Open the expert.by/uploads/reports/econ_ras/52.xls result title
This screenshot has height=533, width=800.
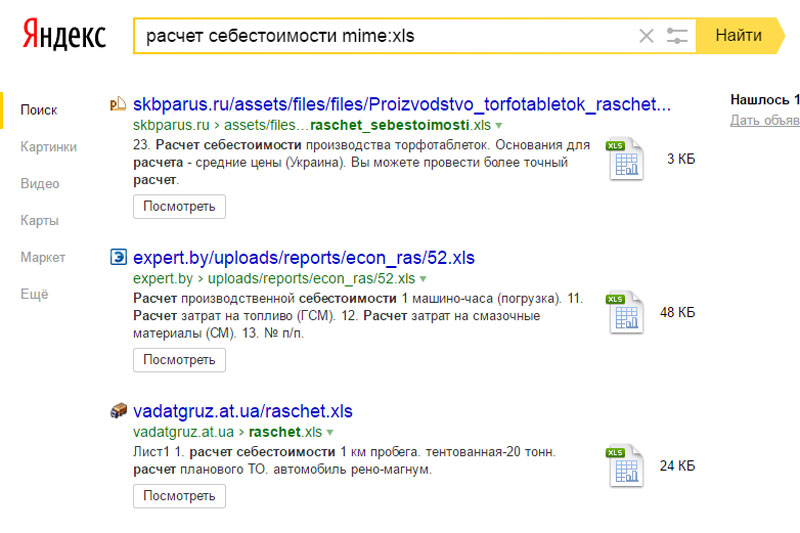tap(304, 258)
